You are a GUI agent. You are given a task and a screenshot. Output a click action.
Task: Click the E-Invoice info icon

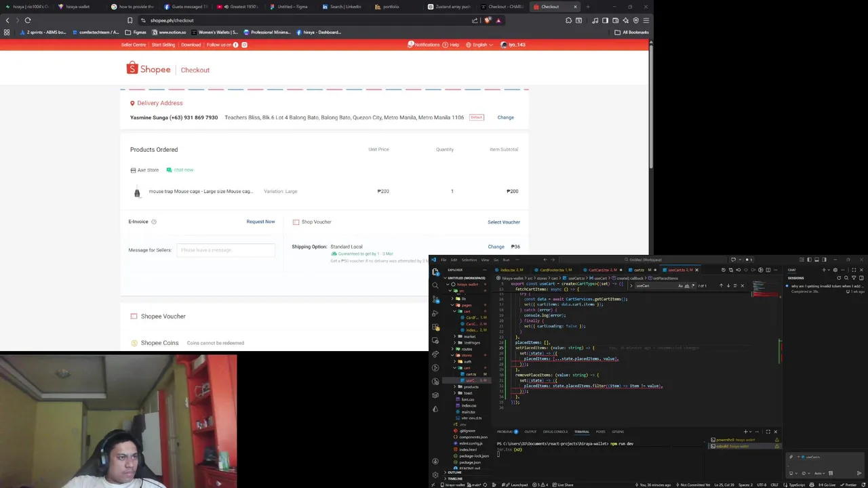click(x=154, y=222)
